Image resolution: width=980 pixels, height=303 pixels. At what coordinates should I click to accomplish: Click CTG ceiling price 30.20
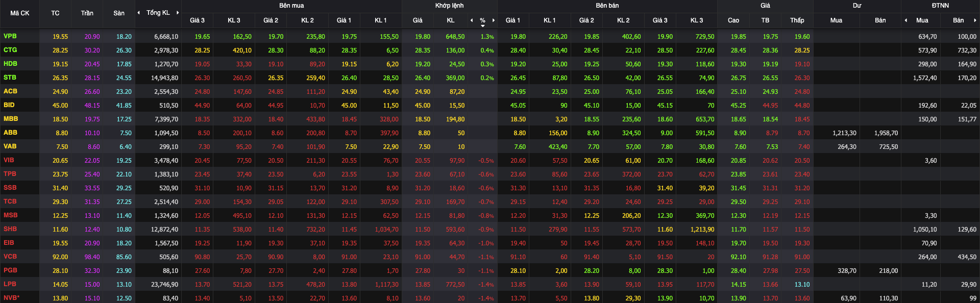[92, 50]
